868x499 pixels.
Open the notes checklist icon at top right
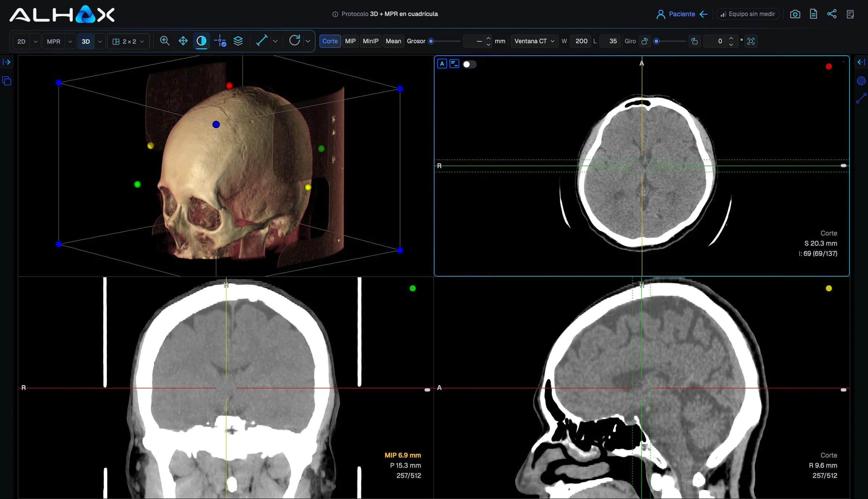tap(850, 14)
